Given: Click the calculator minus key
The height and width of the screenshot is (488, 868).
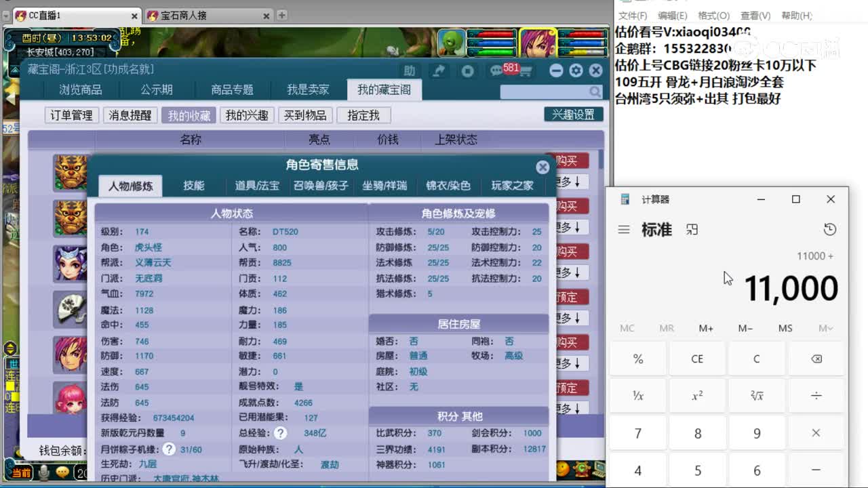Looking at the screenshot, I should point(816,470).
